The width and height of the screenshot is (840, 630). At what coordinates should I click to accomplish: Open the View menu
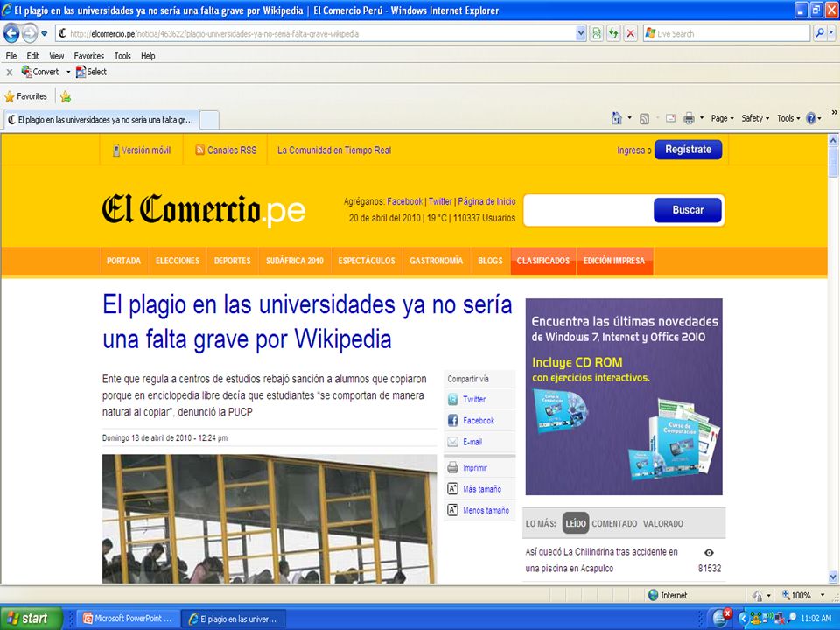(x=56, y=56)
